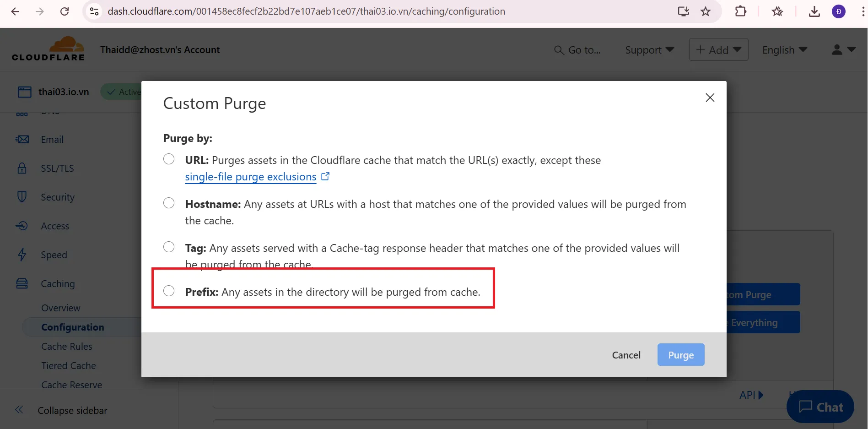Expand the Support dropdown menu
Viewport: 868px width, 429px height.
click(x=649, y=50)
